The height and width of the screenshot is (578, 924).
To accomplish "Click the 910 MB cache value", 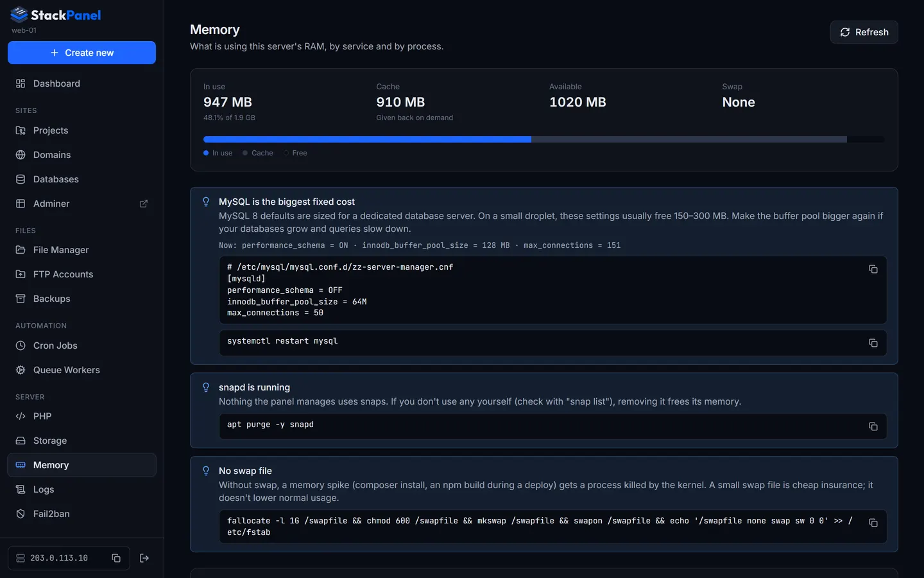I will [400, 102].
